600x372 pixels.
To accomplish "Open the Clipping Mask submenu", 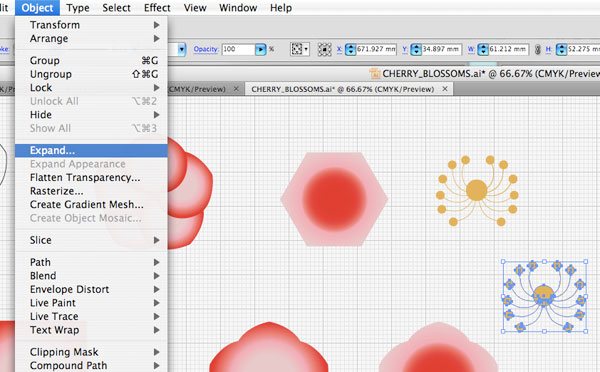I will pos(91,352).
